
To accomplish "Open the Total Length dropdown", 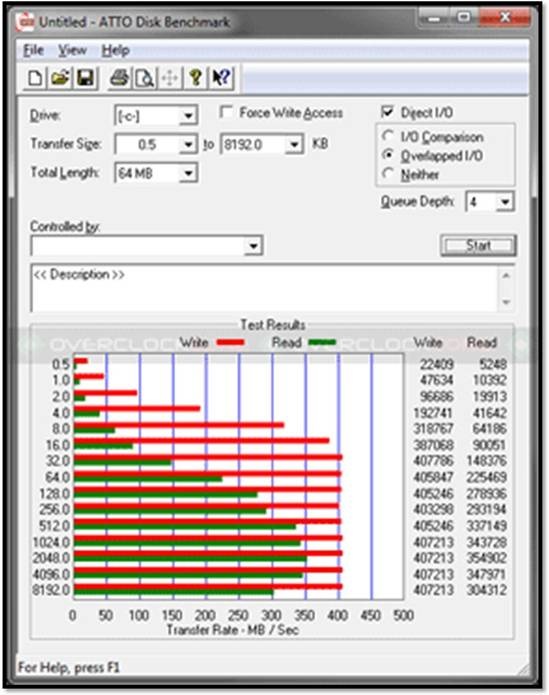I will point(188,173).
